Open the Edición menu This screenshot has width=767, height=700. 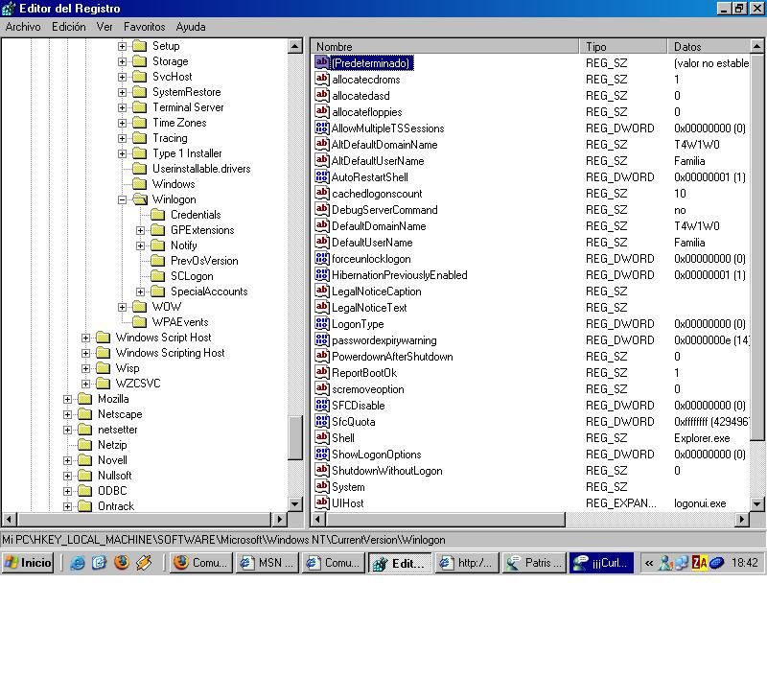(x=68, y=27)
